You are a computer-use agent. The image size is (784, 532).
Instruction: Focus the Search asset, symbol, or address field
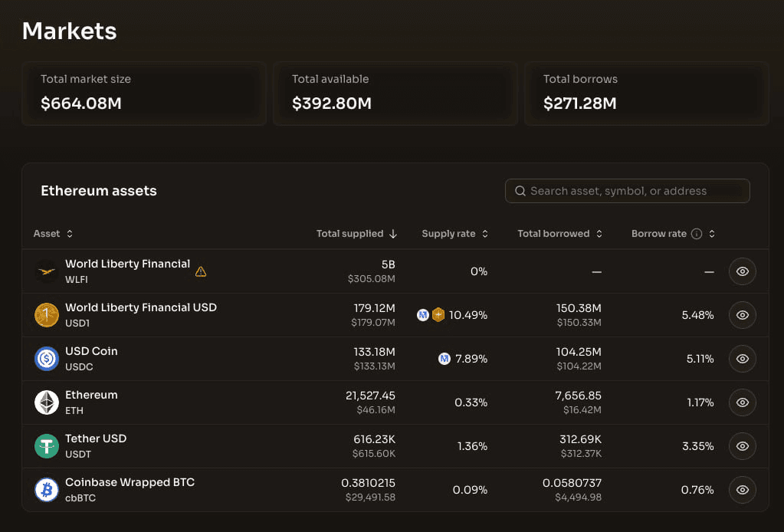[627, 191]
